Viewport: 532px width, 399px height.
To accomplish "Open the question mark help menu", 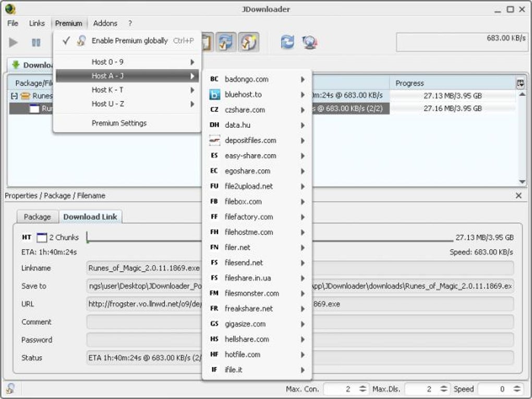I will pos(130,23).
